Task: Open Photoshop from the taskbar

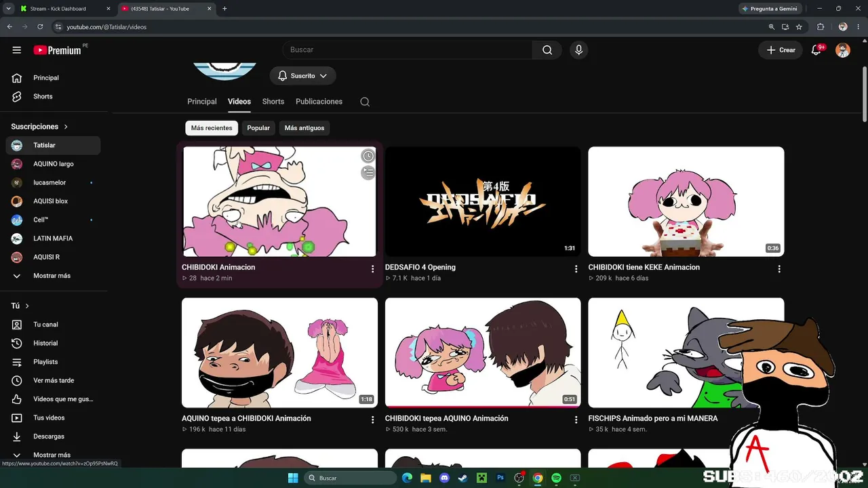Action: (x=500, y=478)
